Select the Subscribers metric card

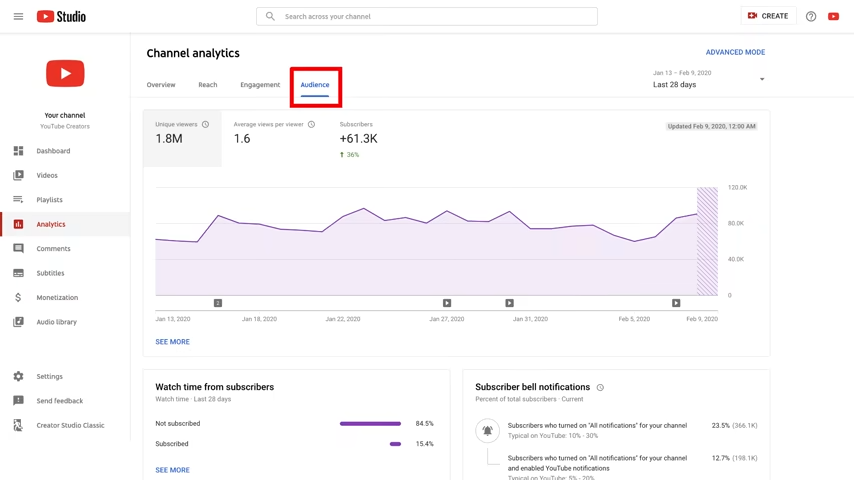(358, 138)
